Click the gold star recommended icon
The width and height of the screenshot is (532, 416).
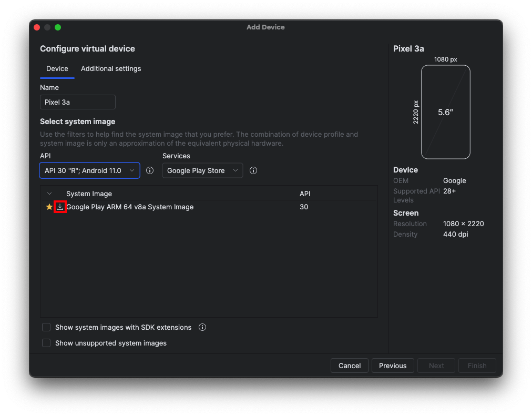[x=49, y=207]
